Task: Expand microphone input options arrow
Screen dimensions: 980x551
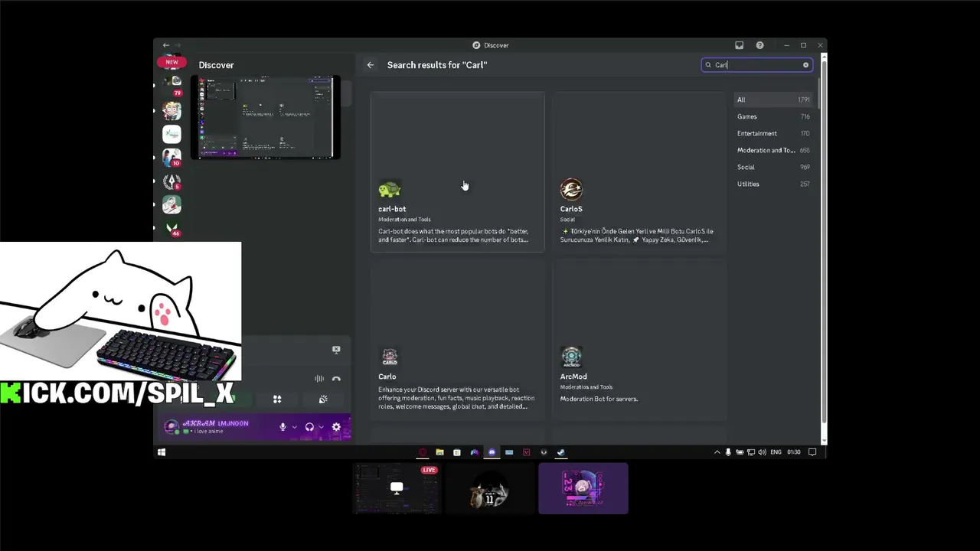Action: (x=294, y=427)
